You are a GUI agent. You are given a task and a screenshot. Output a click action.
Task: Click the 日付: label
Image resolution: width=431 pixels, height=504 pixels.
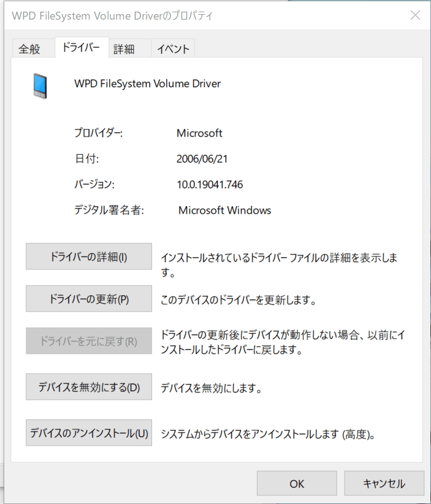pos(87,159)
